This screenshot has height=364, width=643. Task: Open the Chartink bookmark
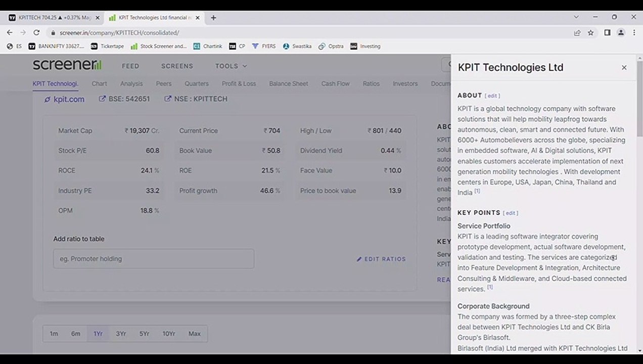pos(208,46)
